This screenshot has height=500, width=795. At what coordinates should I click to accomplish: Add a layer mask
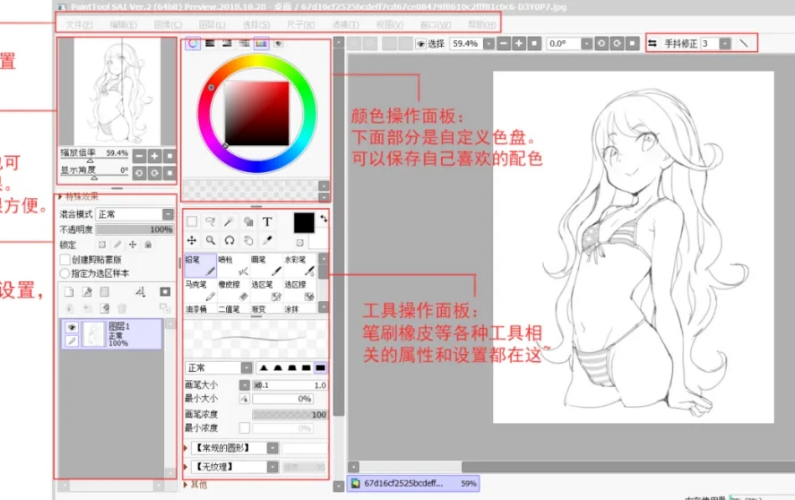[165, 292]
